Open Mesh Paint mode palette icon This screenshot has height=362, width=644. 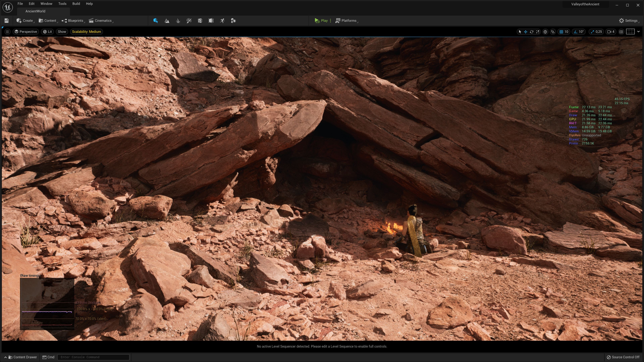coord(189,21)
